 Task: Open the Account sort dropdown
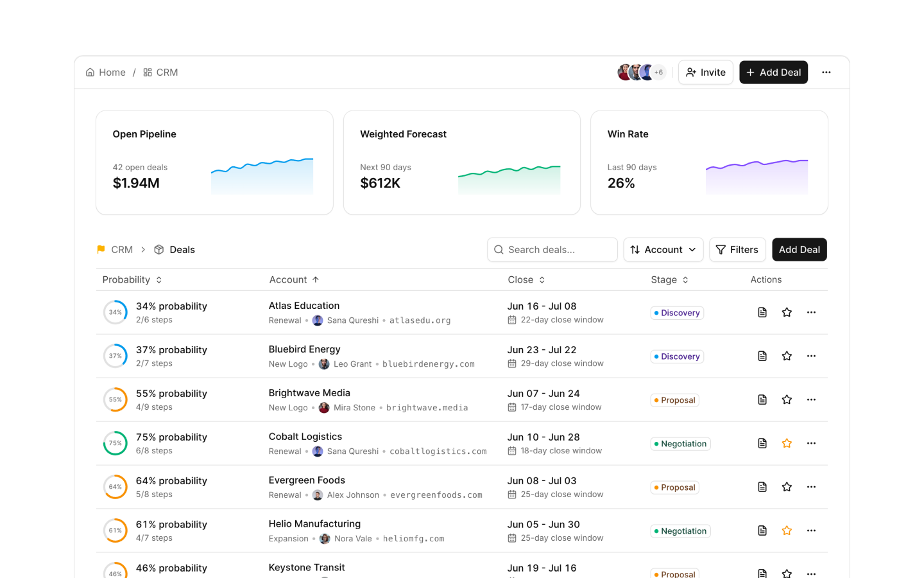click(663, 250)
